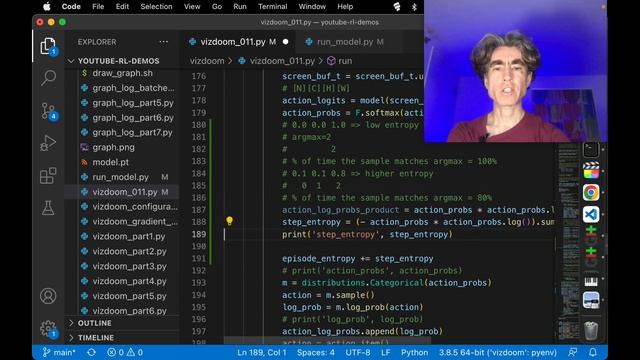640x360 pixels.
Task: Open vizdoom_part3.py in explorer
Action: coord(122,266)
